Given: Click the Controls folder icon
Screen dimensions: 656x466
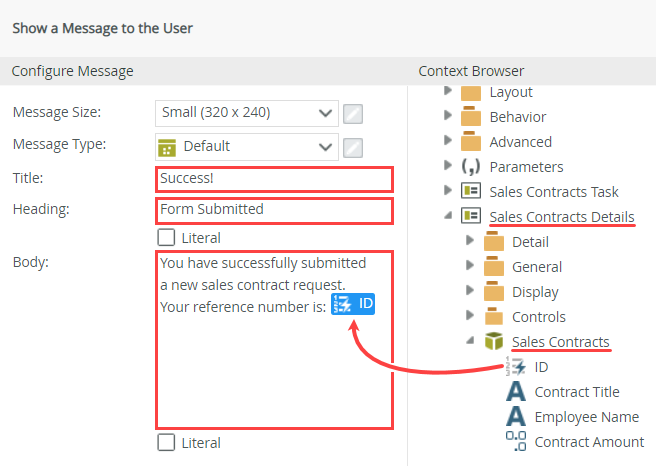Looking at the screenshot, I should click(494, 317).
